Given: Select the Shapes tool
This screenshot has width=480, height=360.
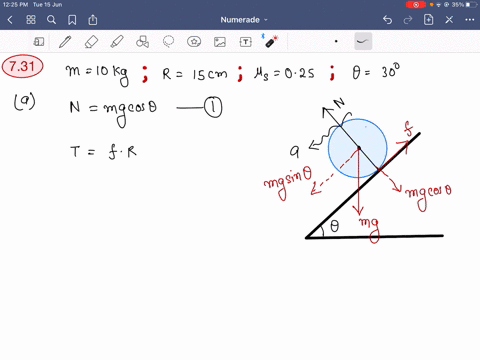Looking at the screenshot, I should 143,42.
